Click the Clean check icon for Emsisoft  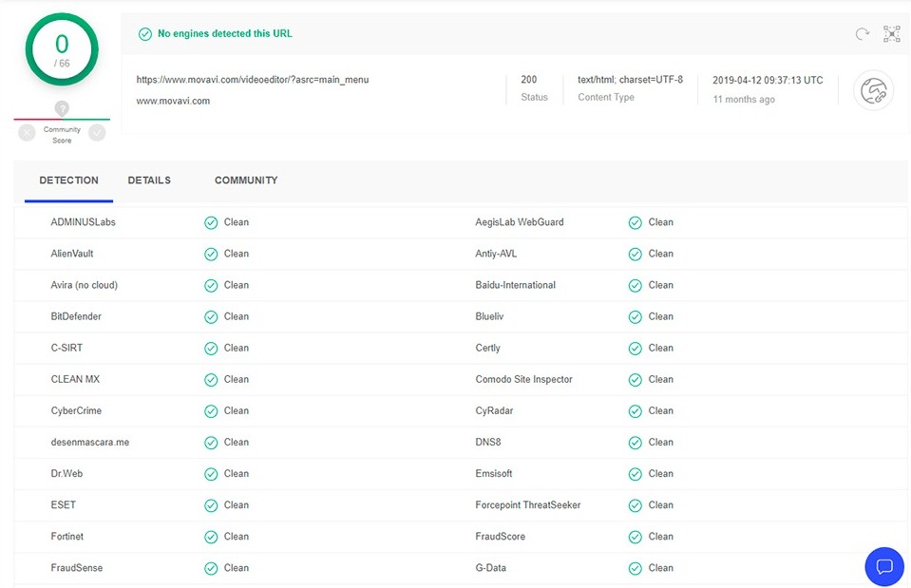point(636,473)
